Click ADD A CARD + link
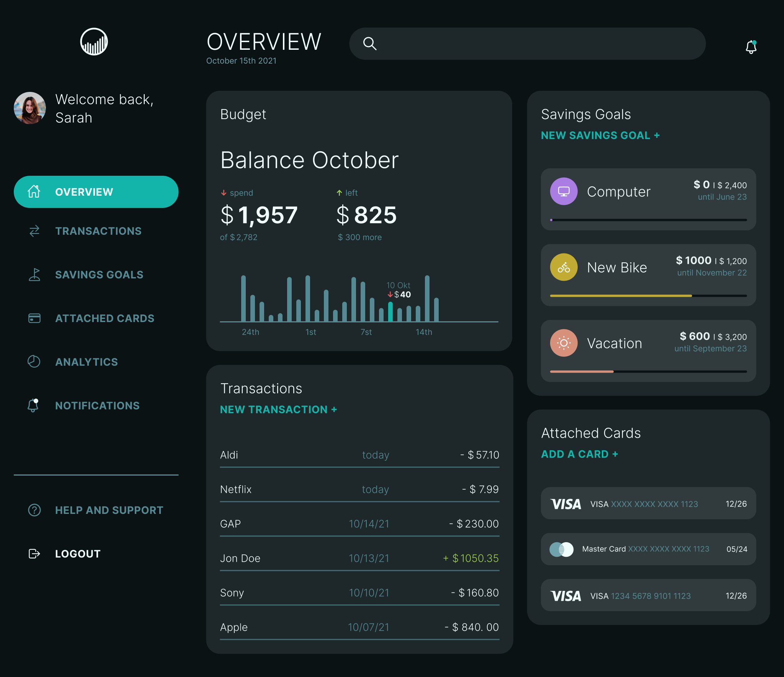Viewport: 784px width, 677px height. [579, 454]
